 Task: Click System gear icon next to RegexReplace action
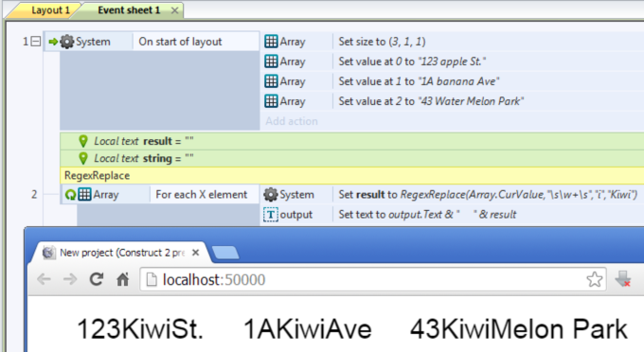tap(271, 195)
